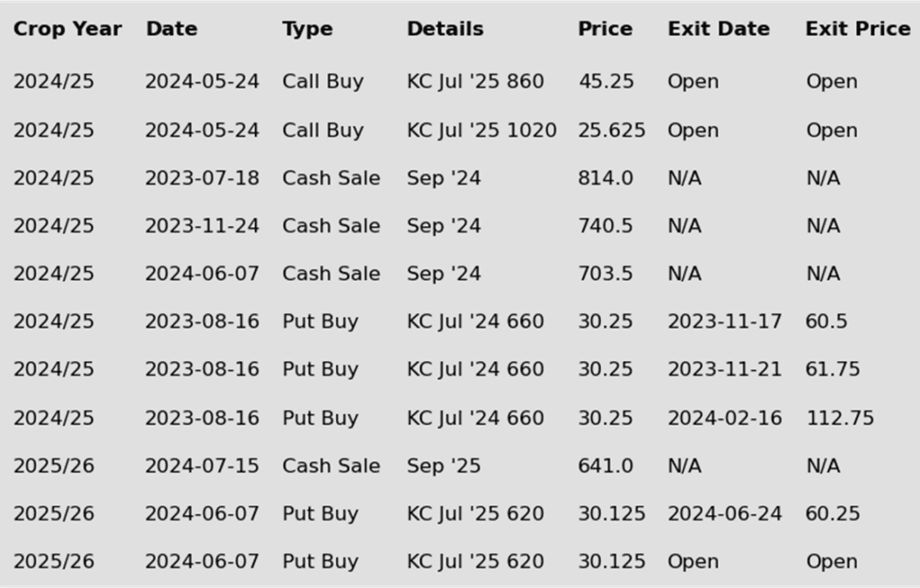Select the 25.625 price cell
Screen dimensions: 920x588
611,130
